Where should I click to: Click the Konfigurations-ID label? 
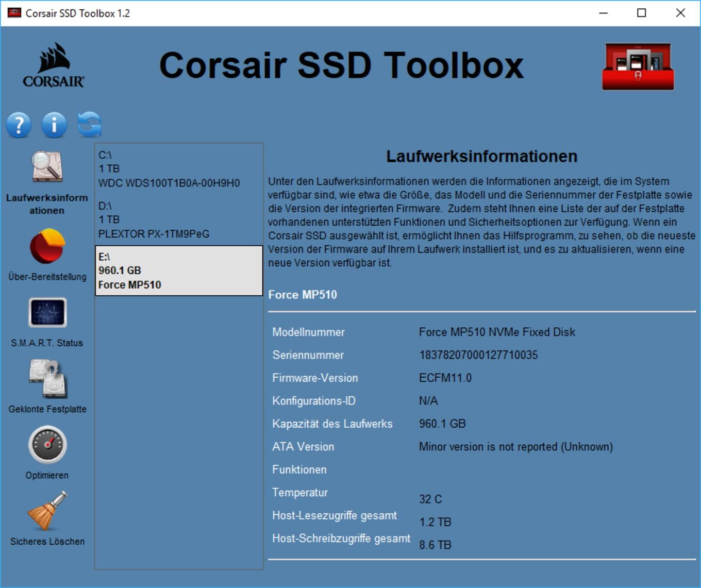314,401
